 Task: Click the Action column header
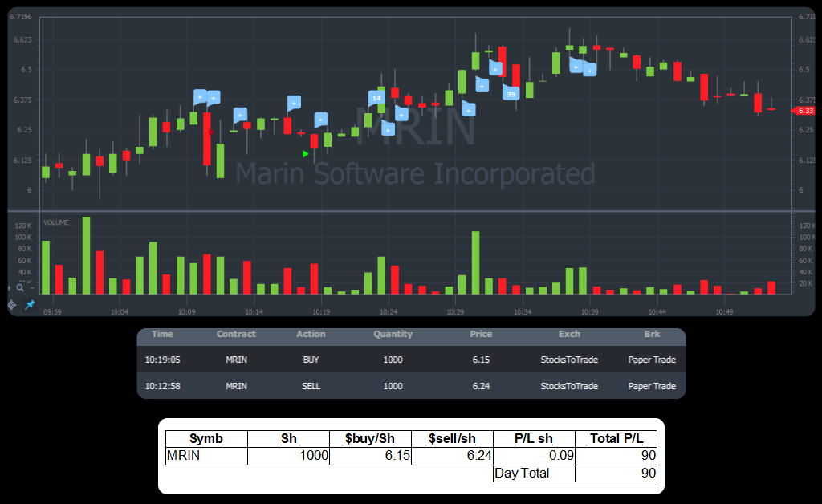click(311, 334)
